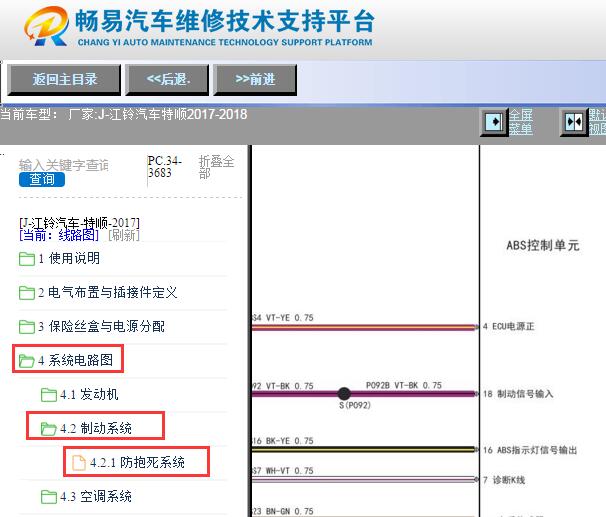
Task: Click the [J-江铃汽车-特顺-2017] heading text
Action: coord(79,223)
